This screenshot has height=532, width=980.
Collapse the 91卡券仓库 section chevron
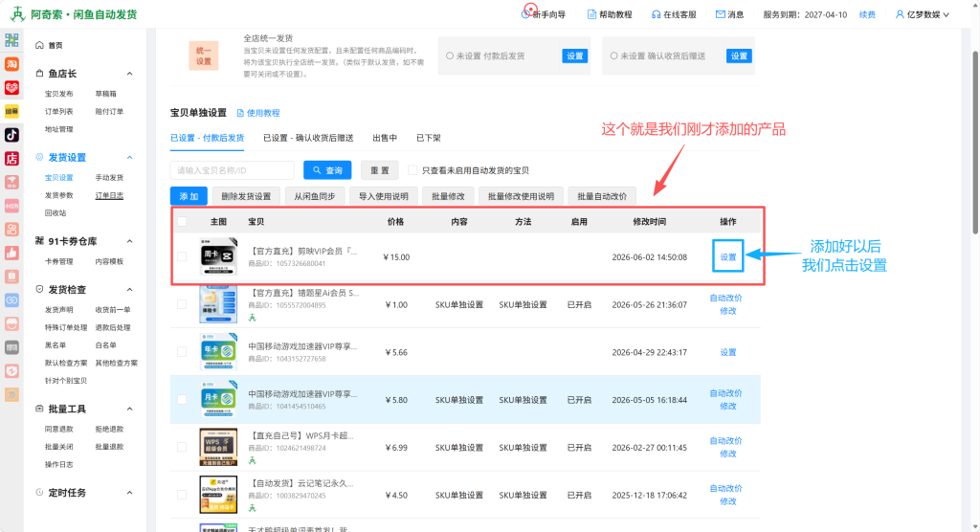pyautogui.click(x=130, y=241)
